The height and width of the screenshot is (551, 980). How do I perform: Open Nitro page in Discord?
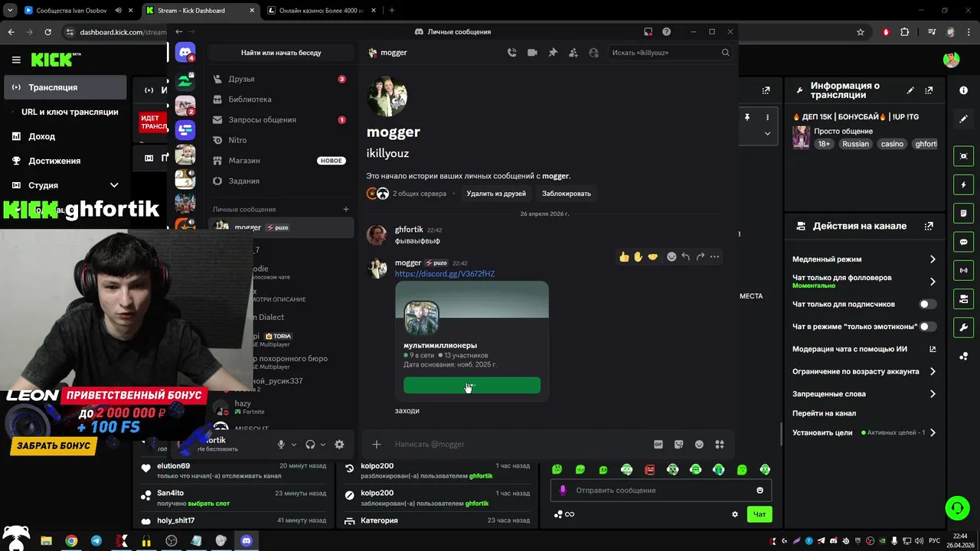pos(281,140)
